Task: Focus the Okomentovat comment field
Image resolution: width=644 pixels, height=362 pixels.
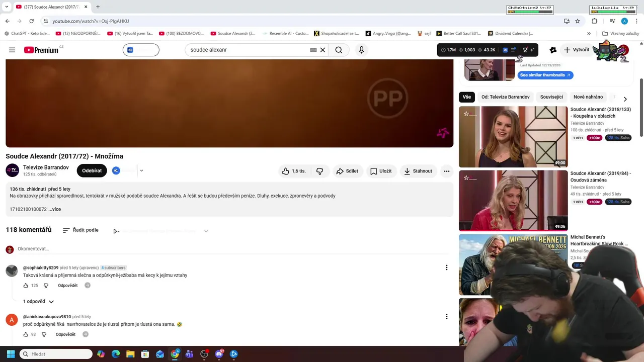Action: (x=235, y=249)
